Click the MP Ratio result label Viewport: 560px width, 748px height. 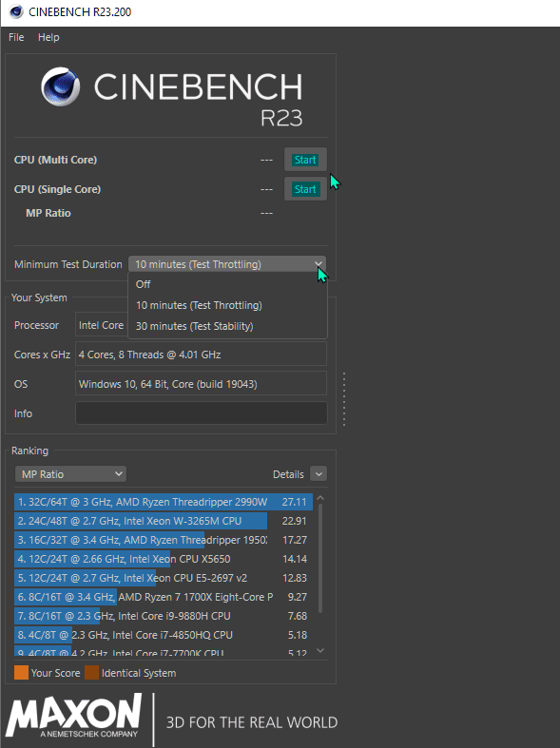click(48, 213)
